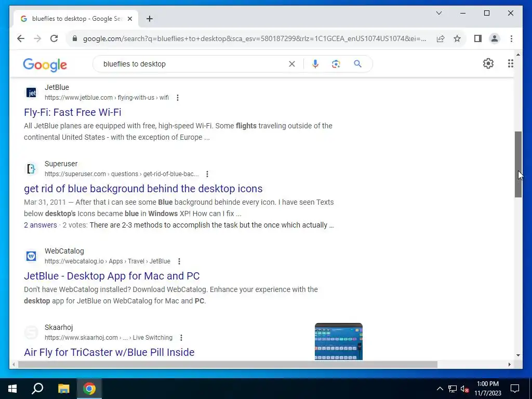Open Air Fly for TriCaster result
Screen dimensions: 532x399
pos(109,352)
